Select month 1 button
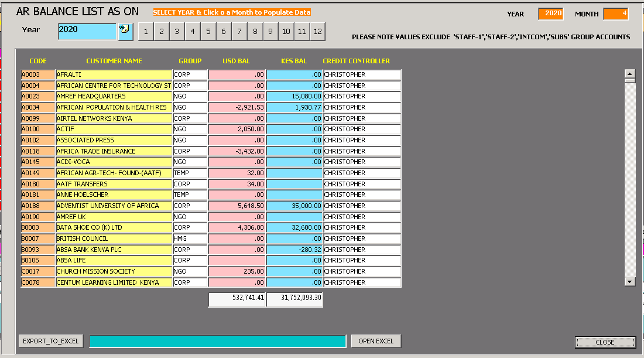The width and height of the screenshot is (644, 358). coord(146,32)
